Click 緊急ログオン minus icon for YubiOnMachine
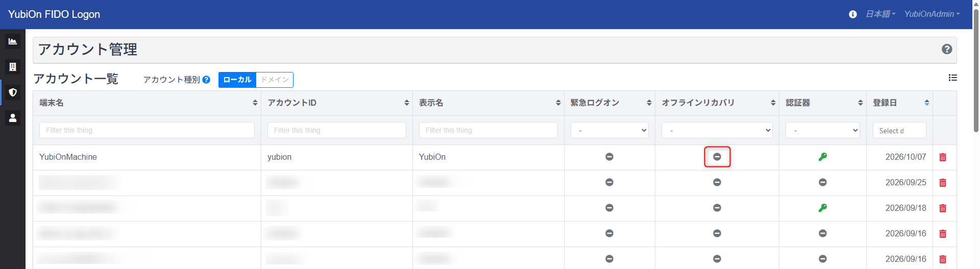Viewport: 980px width, 269px height. (609, 157)
